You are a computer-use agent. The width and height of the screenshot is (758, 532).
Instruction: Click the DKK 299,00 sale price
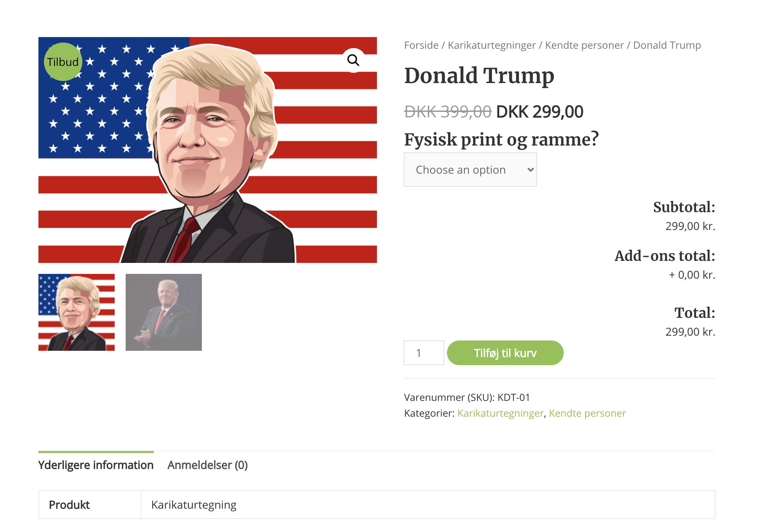point(540,112)
